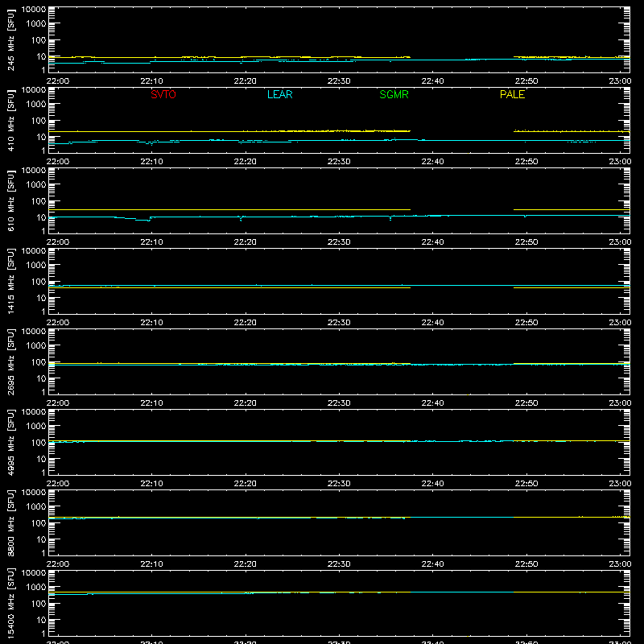Select the 2695 MHz [SFU] axis label

(10, 361)
